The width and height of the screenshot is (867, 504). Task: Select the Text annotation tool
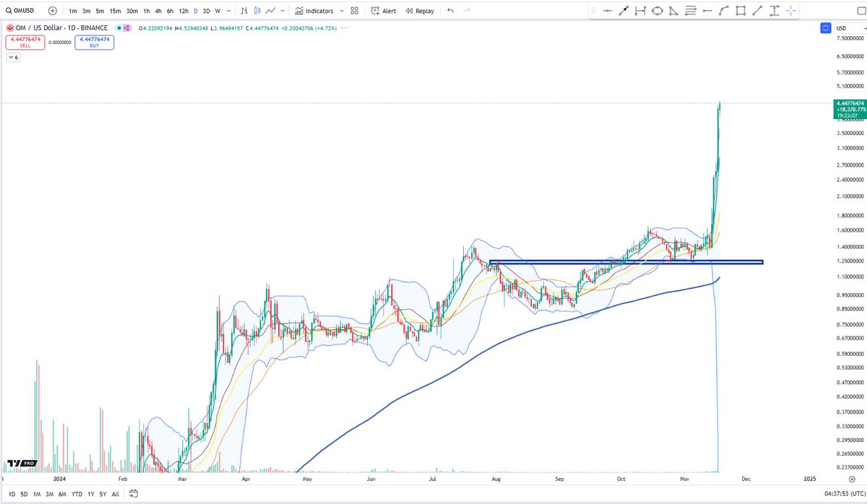point(773,10)
